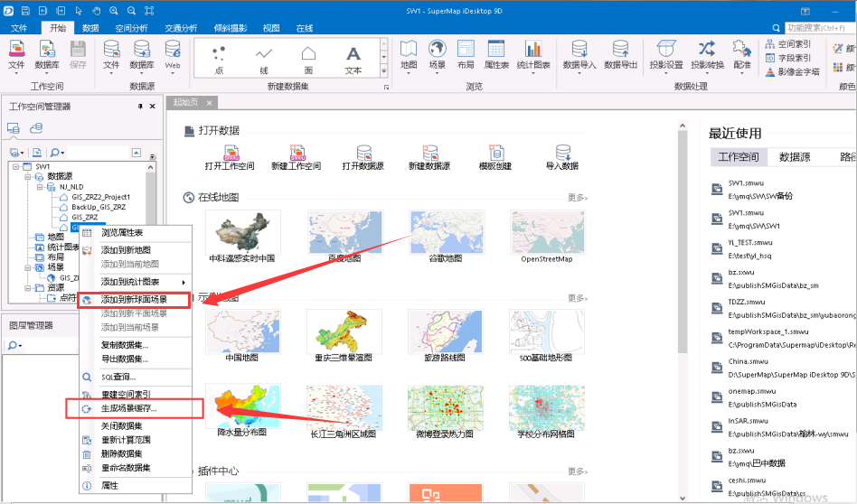Click the full extent view icon

[x=149, y=10]
